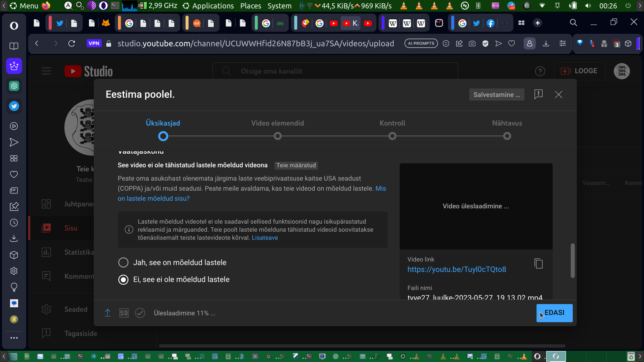
Task: Click the browser address bar URL
Action: [x=256, y=43]
